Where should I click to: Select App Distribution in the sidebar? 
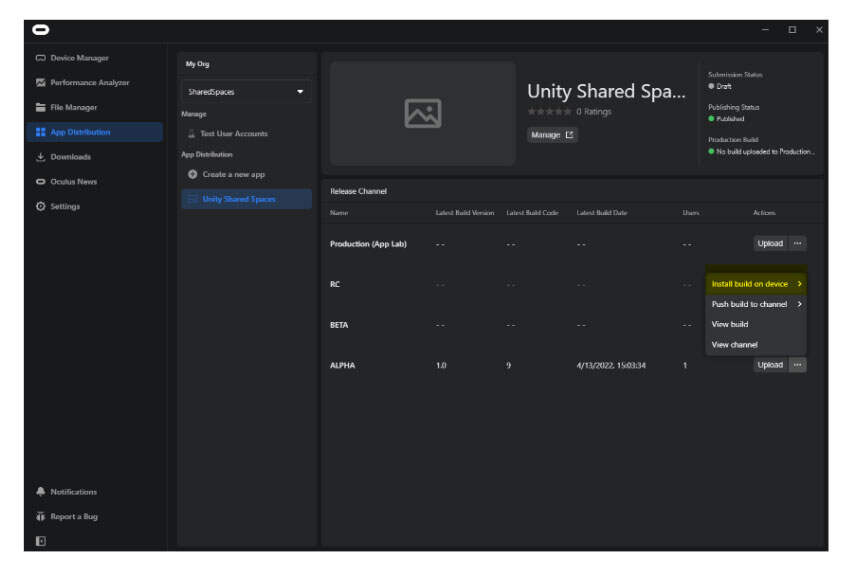pos(80,132)
